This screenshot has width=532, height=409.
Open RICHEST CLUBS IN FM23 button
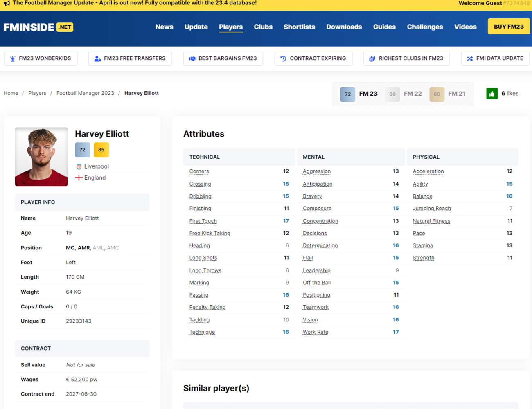pos(406,58)
